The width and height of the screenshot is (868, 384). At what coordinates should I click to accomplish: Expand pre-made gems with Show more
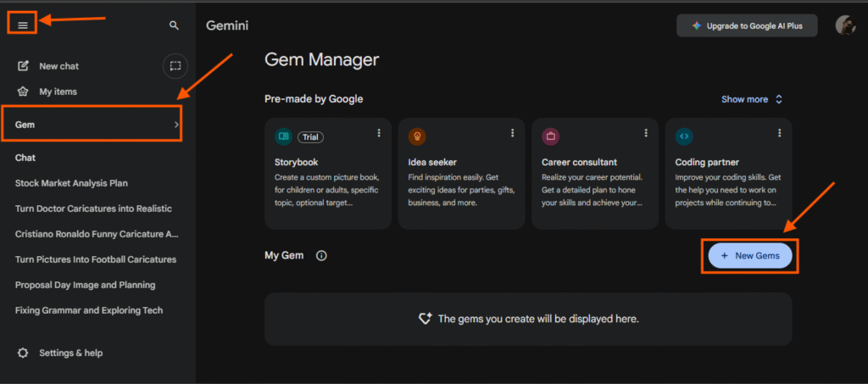(x=752, y=99)
